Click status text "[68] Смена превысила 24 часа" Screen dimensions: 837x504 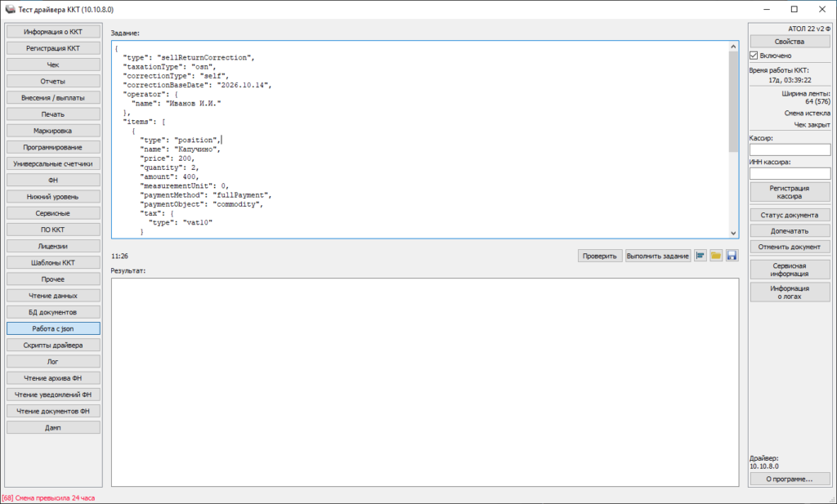coord(48,498)
